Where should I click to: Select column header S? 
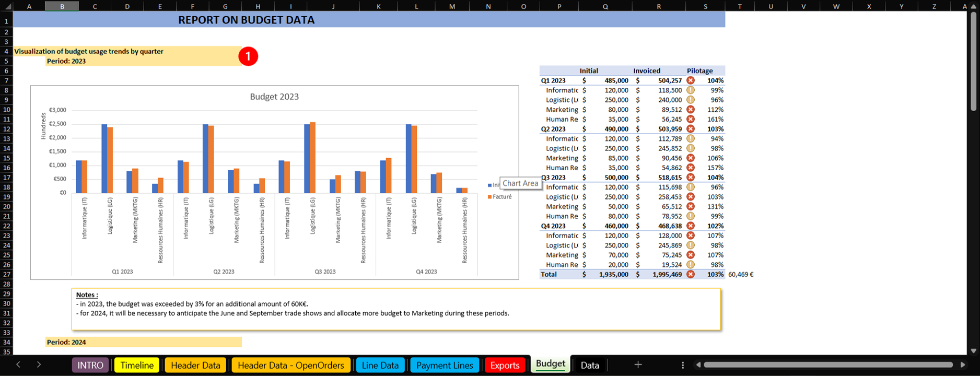(x=705, y=6)
